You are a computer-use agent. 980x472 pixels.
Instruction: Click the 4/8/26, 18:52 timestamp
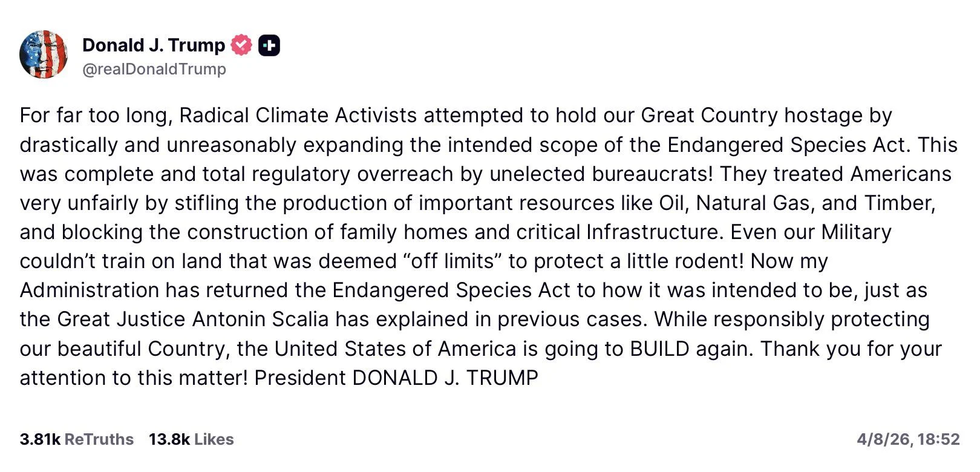[x=908, y=439]
